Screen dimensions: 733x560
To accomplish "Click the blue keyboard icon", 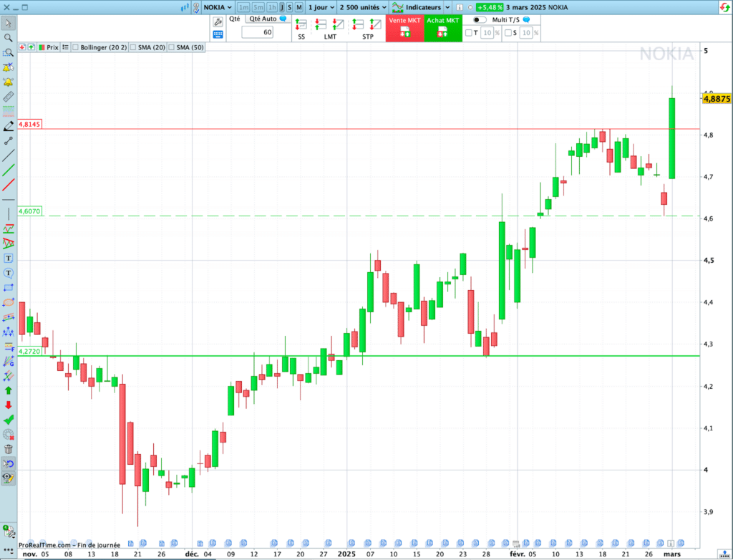I will click(218, 34).
